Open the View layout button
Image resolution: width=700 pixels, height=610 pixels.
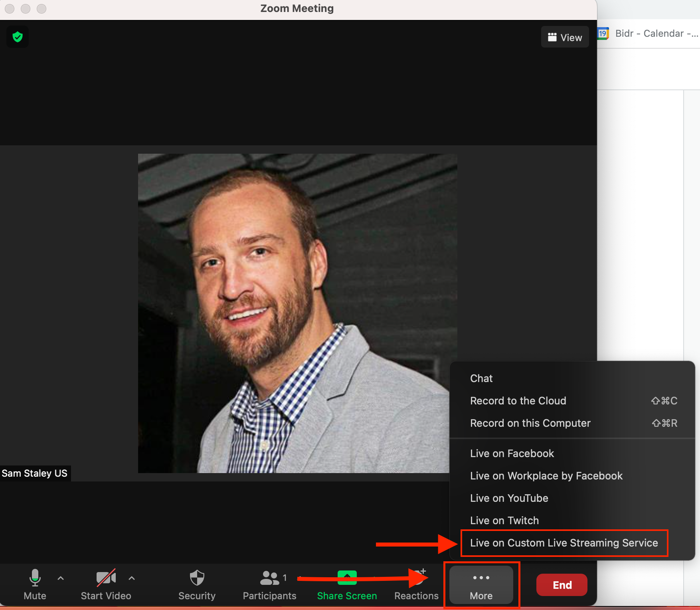click(565, 37)
